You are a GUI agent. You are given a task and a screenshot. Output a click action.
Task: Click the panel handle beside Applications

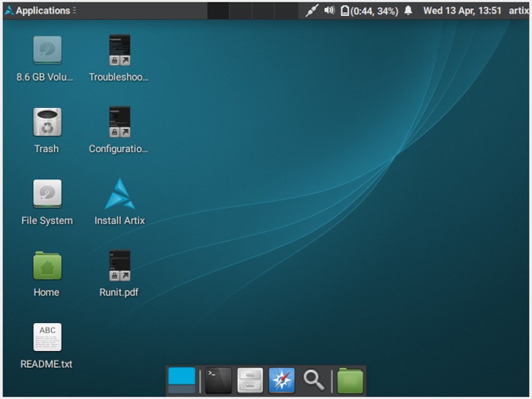[x=74, y=11]
